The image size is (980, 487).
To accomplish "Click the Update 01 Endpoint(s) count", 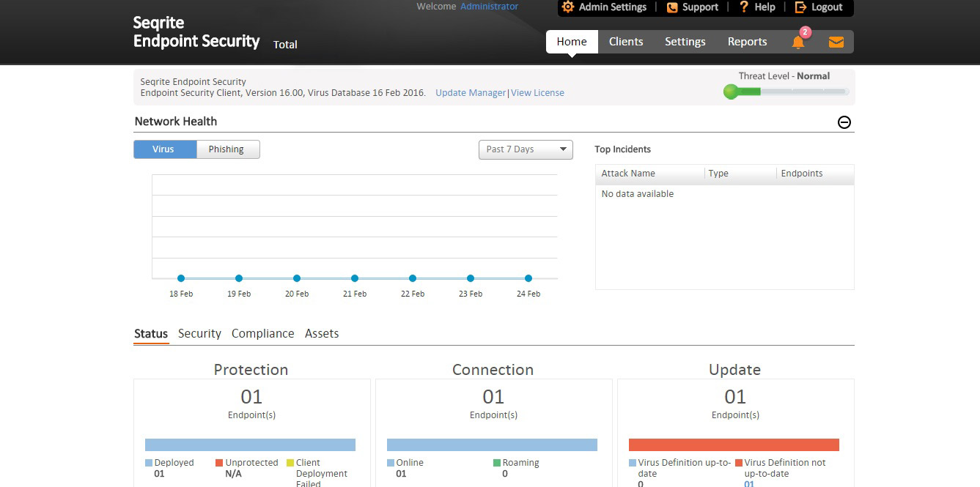I will [x=735, y=397].
